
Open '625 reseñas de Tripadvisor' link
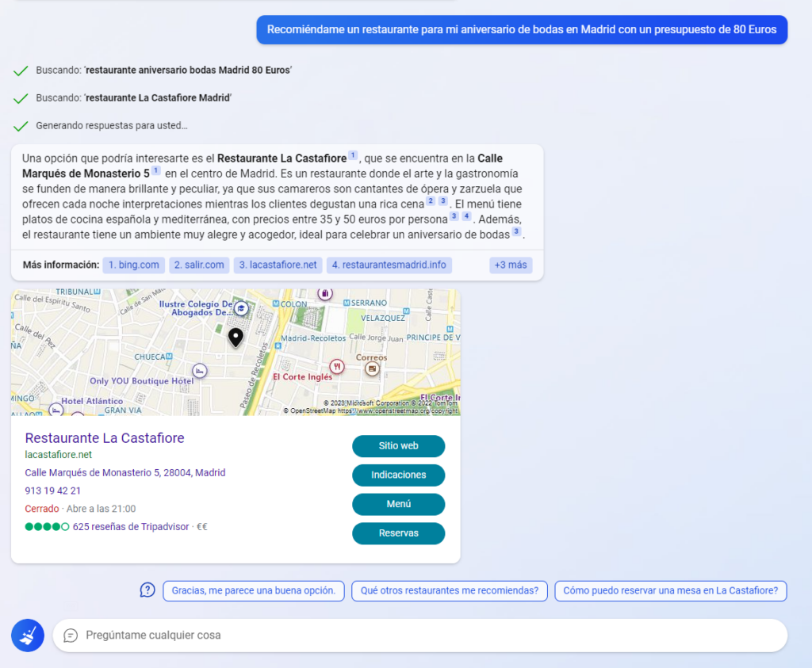coord(129,526)
